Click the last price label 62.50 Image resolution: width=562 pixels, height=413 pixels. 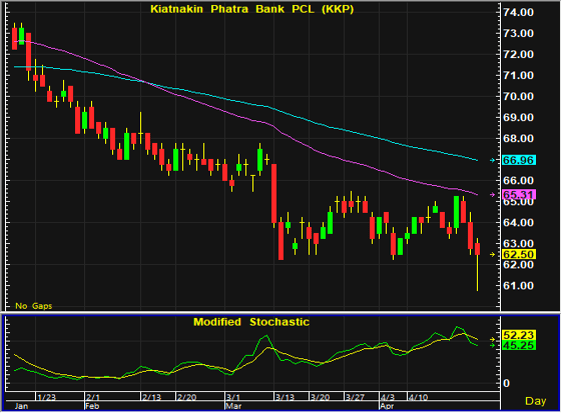tap(519, 254)
